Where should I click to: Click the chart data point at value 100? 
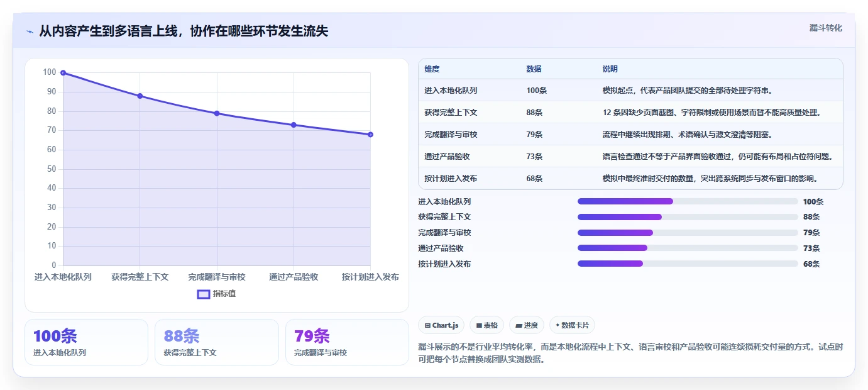click(x=63, y=73)
